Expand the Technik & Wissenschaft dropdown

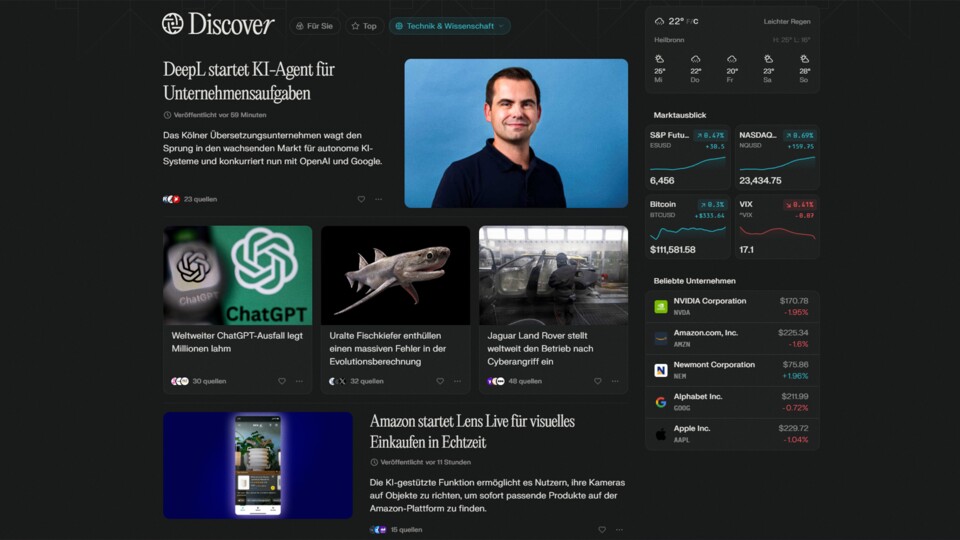tap(449, 26)
